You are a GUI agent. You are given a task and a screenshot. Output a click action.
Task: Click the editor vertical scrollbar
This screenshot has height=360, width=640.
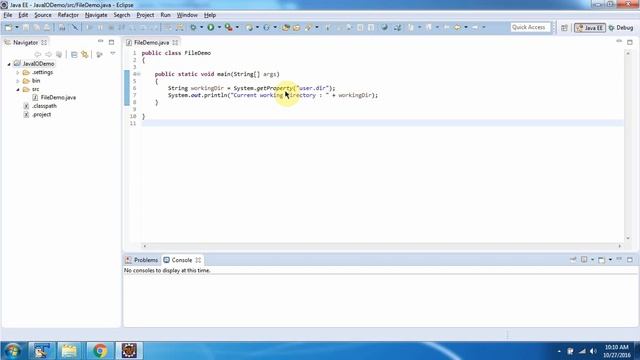tap(628, 145)
